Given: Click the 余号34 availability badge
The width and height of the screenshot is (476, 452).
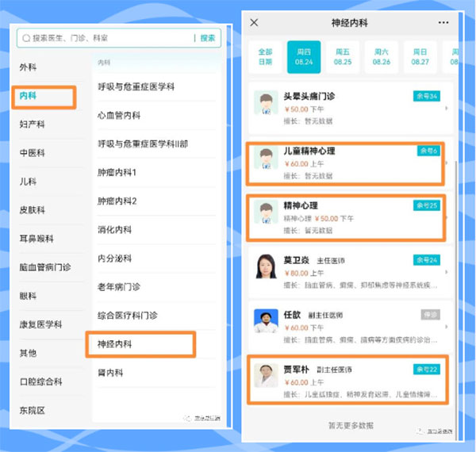Looking at the screenshot, I should click(x=427, y=96).
